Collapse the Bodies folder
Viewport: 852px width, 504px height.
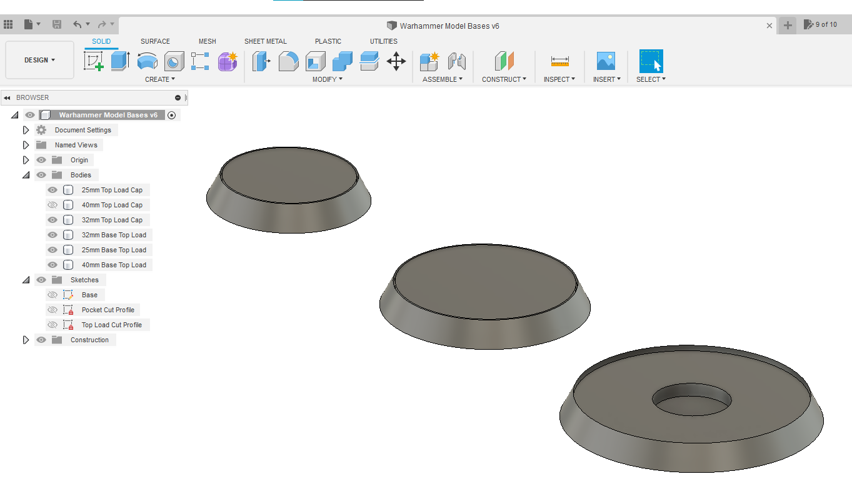(26, 175)
